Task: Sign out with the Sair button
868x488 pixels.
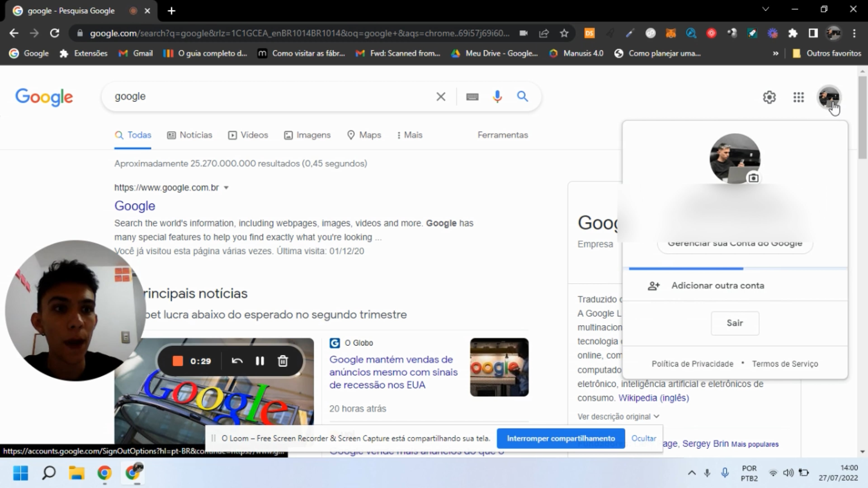Action: [x=735, y=323]
